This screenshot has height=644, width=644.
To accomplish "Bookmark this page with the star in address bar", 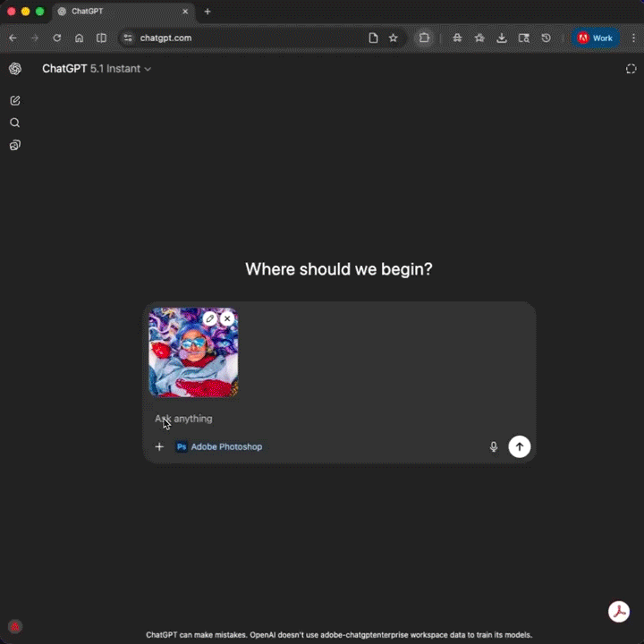I will pyautogui.click(x=393, y=38).
